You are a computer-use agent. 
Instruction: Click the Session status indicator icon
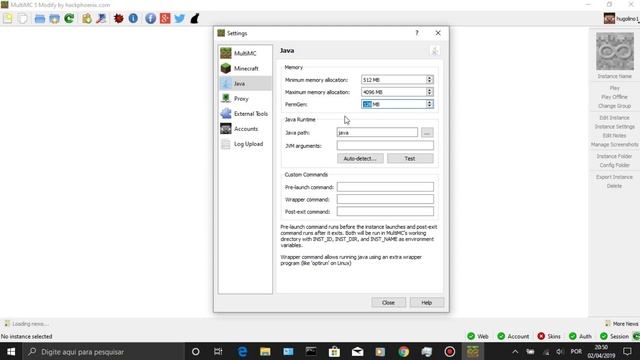[x=604, y=336]
